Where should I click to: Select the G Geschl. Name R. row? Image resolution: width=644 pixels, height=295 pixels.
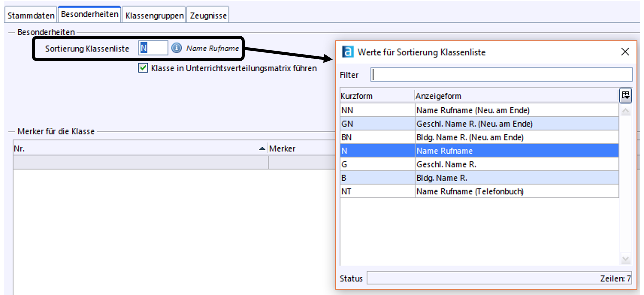pyautogui.click(x=479, y=164)
